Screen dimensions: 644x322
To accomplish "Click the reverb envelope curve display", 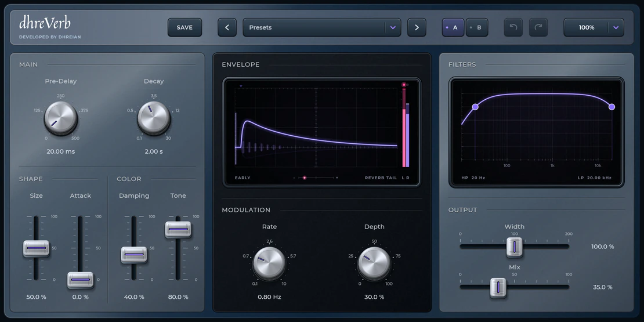I will (x=316, y=126).
